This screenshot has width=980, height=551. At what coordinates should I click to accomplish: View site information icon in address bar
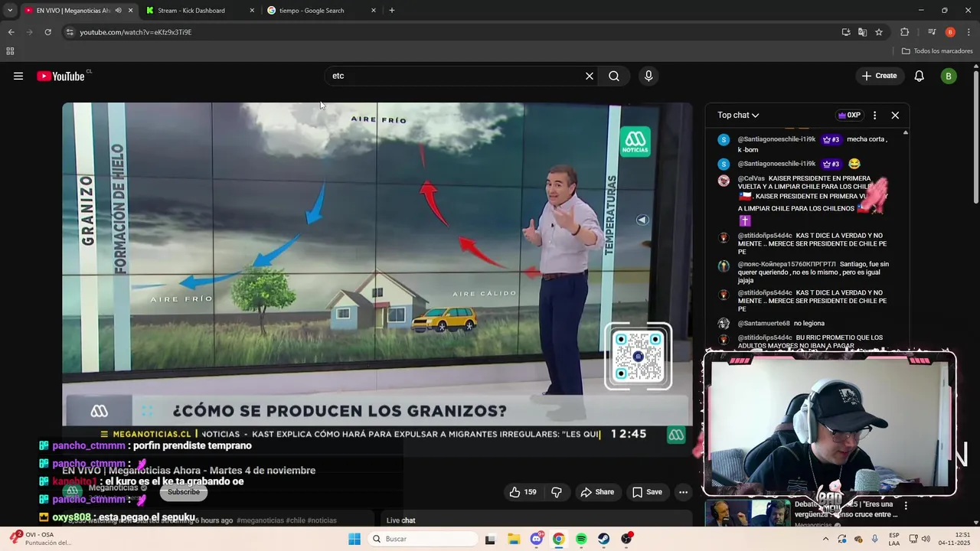click(x=70, y=32)
